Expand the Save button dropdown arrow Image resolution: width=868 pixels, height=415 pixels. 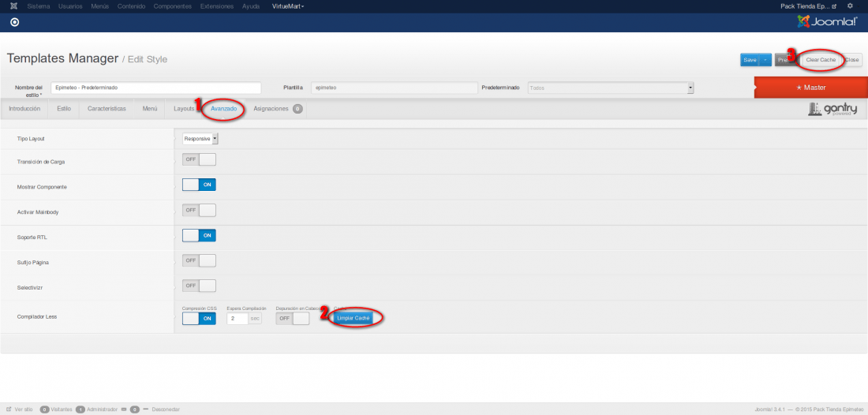point(765,60)
